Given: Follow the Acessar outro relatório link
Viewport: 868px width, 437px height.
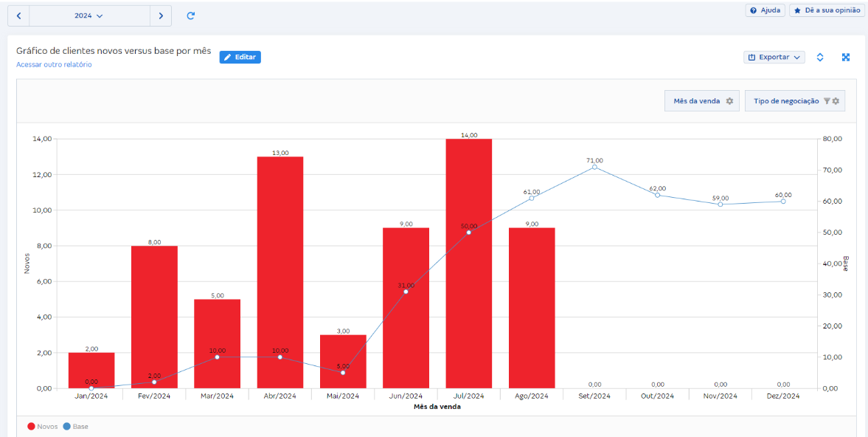Looking at the screenshot, I should (x=54, y=65).
